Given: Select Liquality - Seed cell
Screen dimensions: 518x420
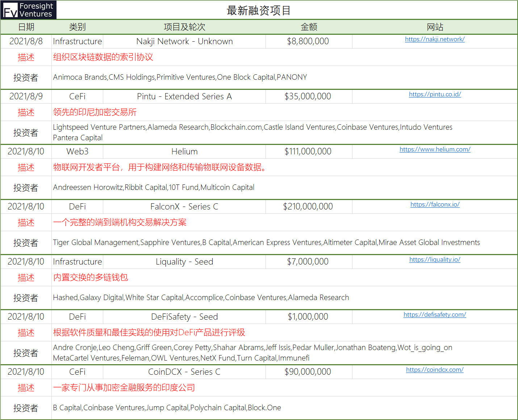Looking at the screenshot, I should 184,262.
